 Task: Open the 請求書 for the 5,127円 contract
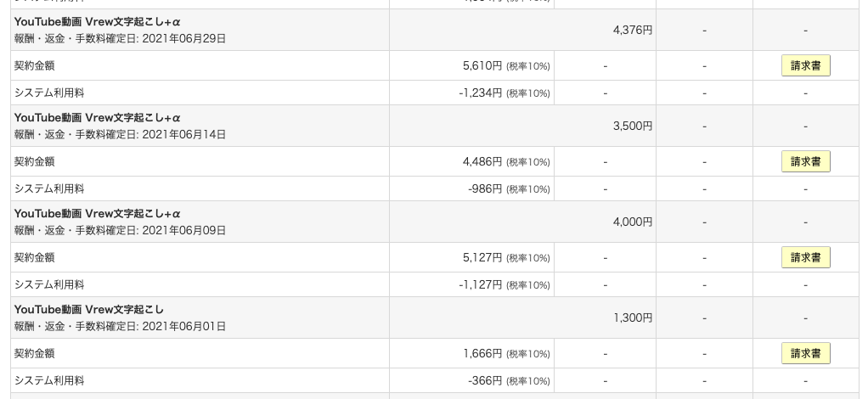805,257
